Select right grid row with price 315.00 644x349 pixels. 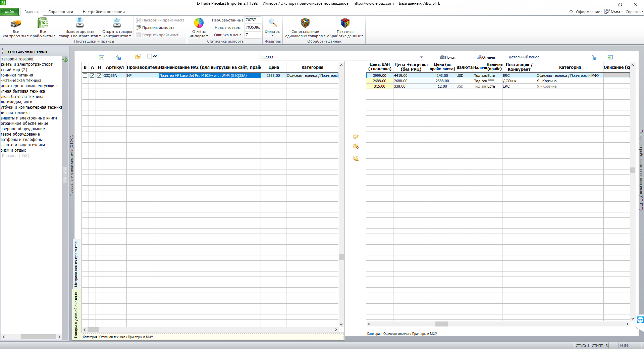point(498,86)
